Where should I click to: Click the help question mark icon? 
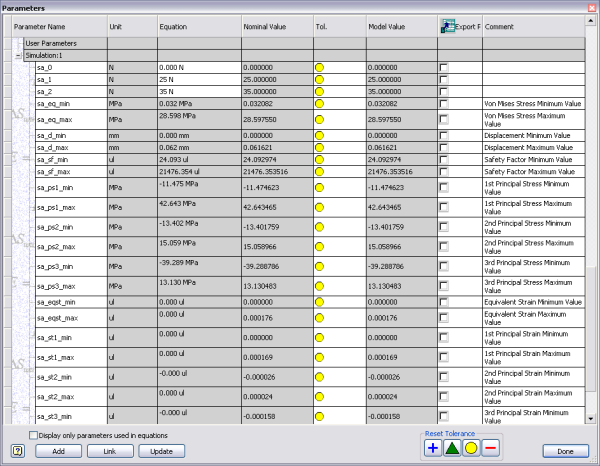click(x=17, y=451)
